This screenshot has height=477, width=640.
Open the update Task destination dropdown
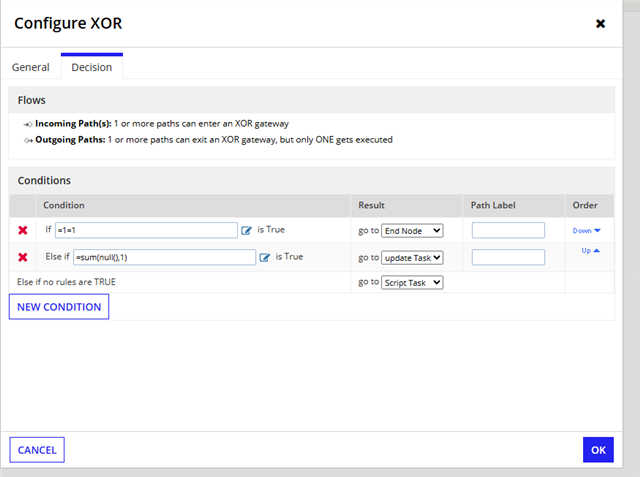point(412,257)
